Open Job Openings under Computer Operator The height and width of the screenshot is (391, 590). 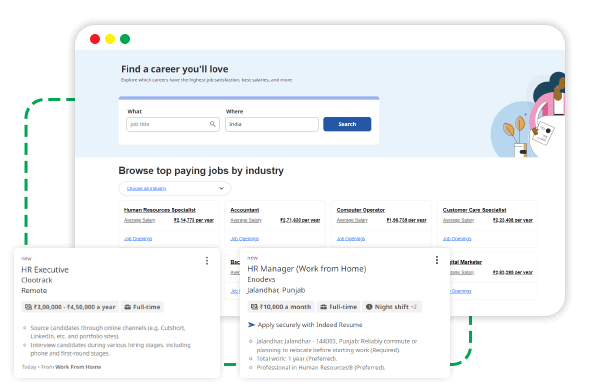351,239
